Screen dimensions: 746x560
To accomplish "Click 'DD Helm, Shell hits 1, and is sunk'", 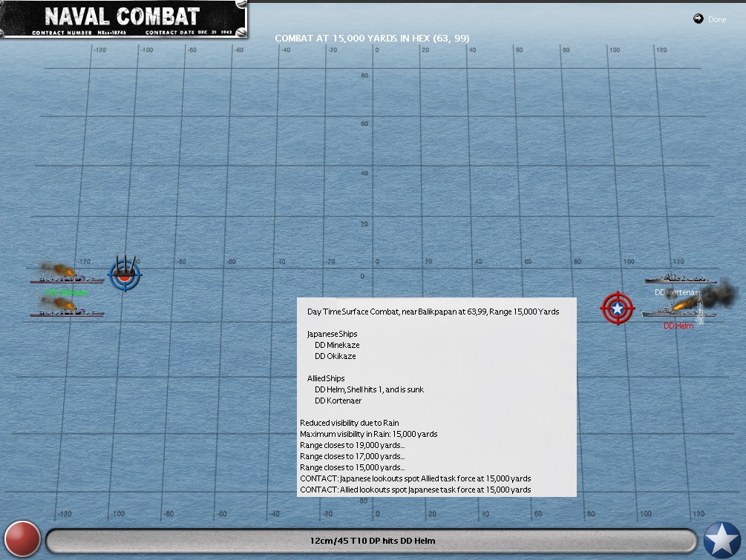I will click(x=369, y=389).
